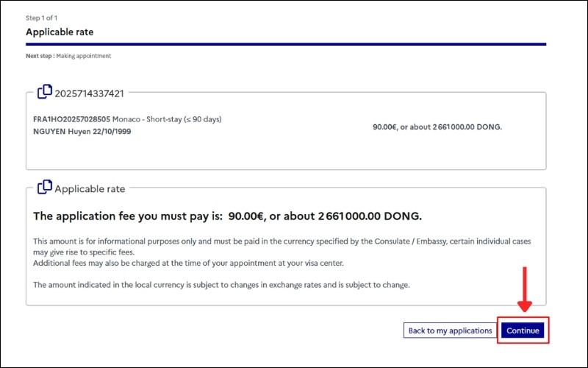Go back via Back to my applications

(450, 330)
